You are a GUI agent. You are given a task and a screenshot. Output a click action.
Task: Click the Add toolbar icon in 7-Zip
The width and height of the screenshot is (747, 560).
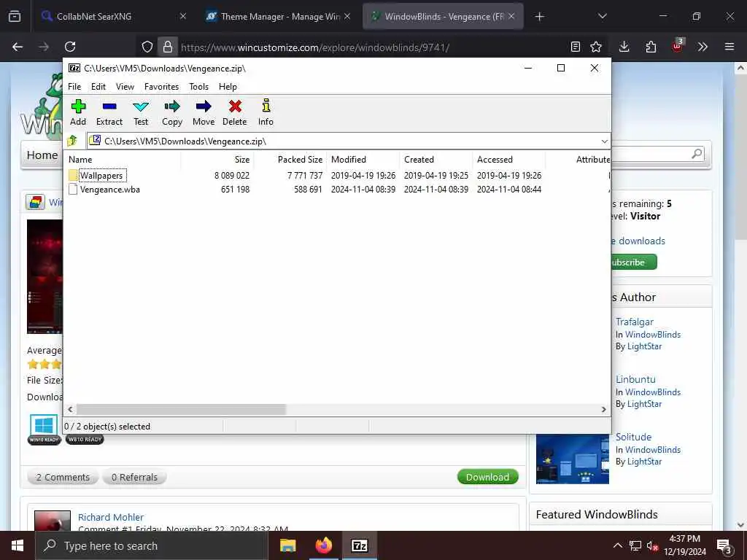tap(78, 112)
